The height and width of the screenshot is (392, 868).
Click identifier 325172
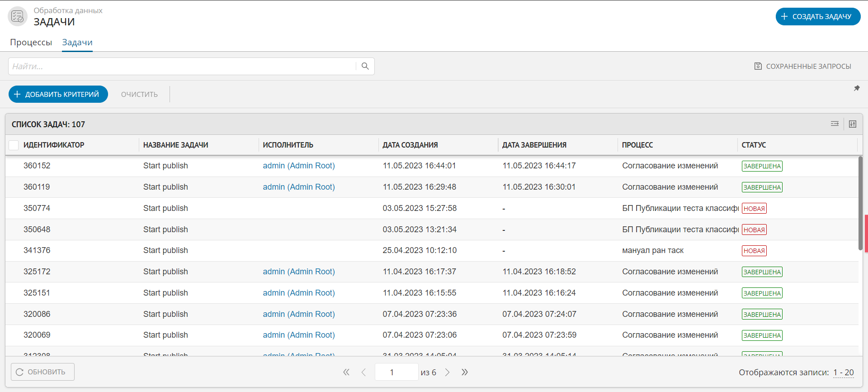pos(37,272)
